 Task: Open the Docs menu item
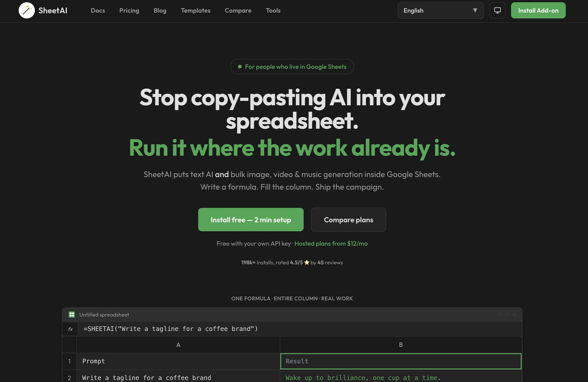pyautogui.click(x=98, y=10)
